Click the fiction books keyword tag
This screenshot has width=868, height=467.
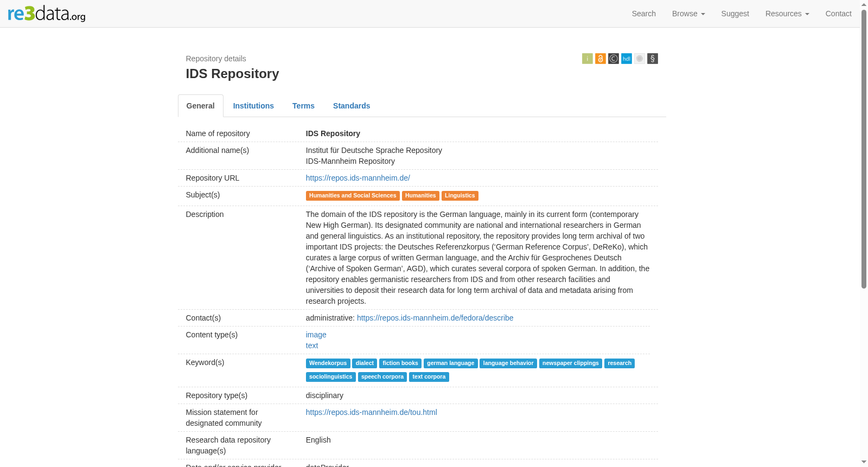click(x=400, y=363)
